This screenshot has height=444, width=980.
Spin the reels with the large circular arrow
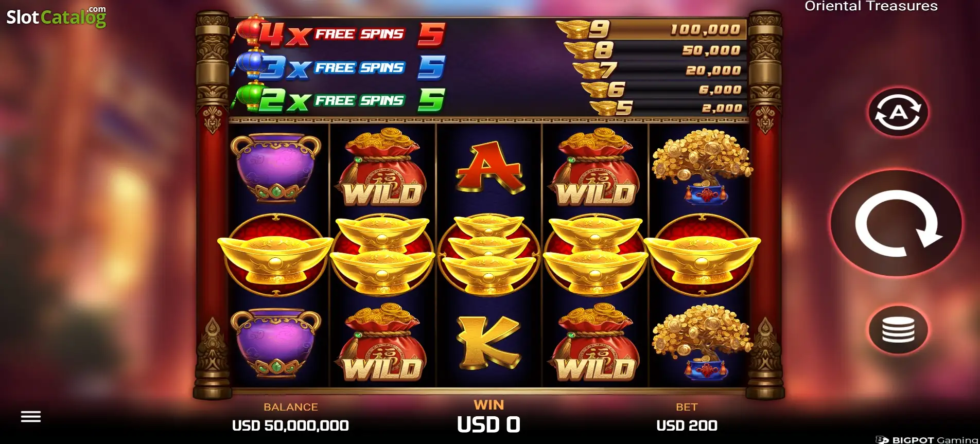pos(898,224)
